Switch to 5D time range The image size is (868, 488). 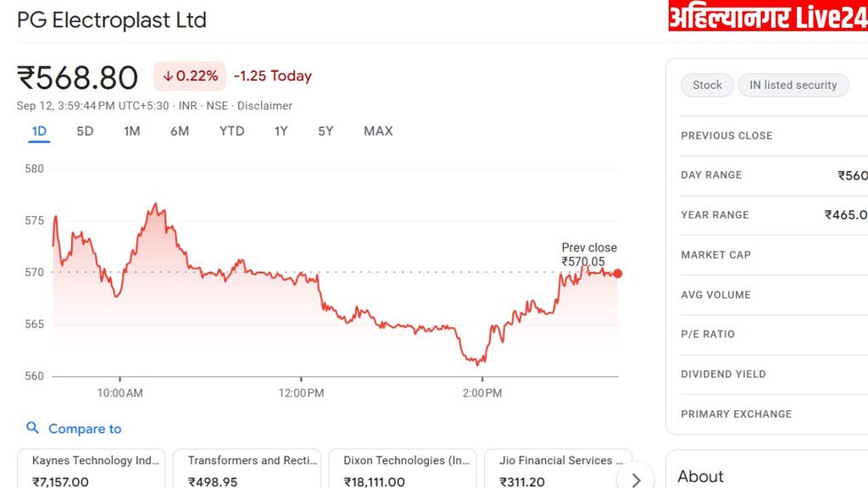coord(85,131)
